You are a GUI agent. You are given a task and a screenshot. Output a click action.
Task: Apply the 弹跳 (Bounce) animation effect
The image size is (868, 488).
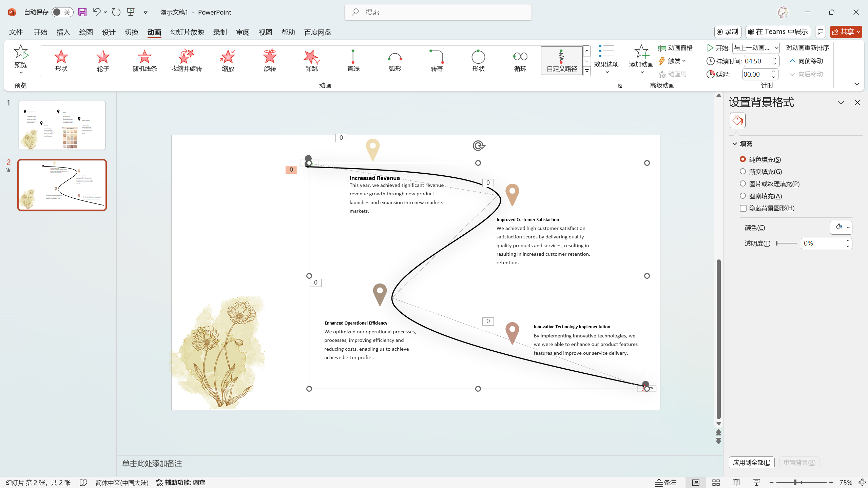(x=311, y=61)
